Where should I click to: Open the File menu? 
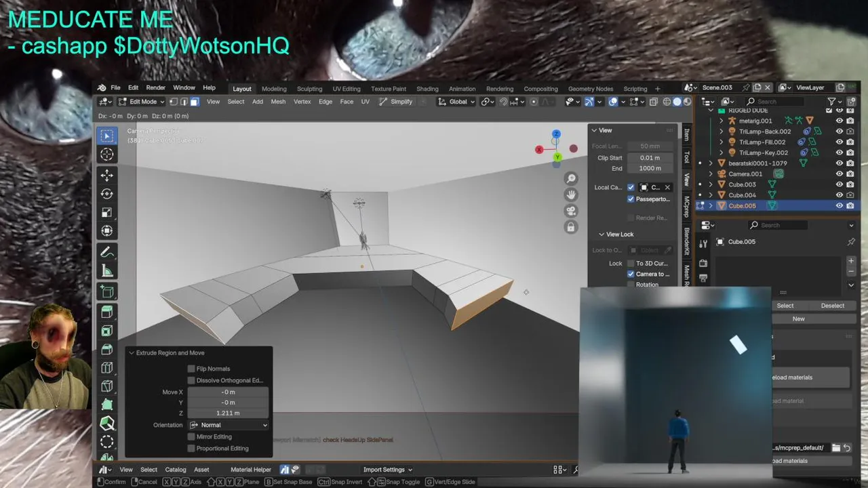pyautogui.click(x=115, y=88)
